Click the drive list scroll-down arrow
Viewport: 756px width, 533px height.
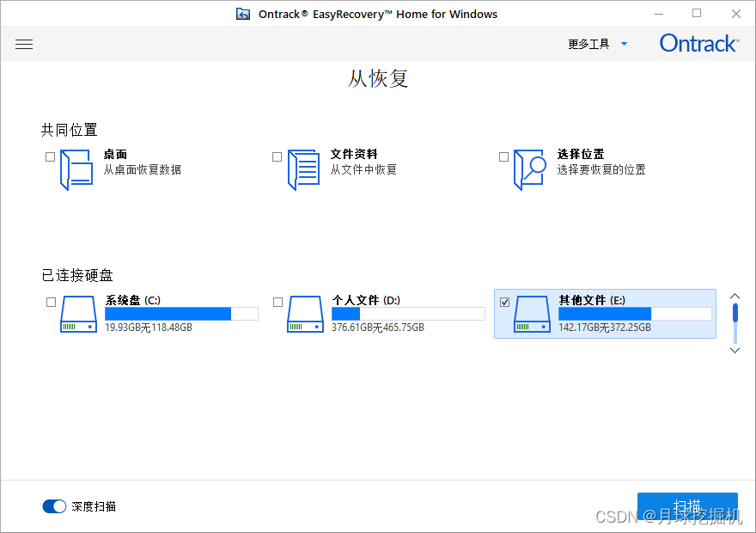click(735, 351)
